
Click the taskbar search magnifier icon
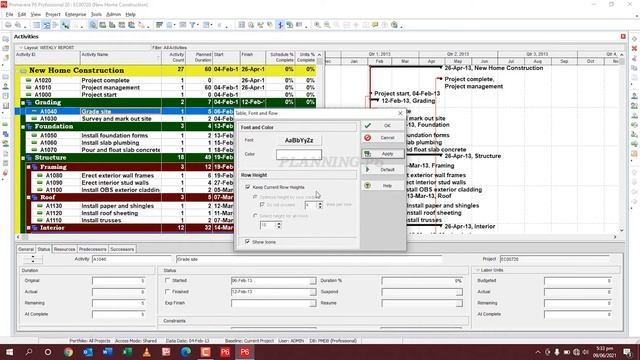[x=29, y=352]
